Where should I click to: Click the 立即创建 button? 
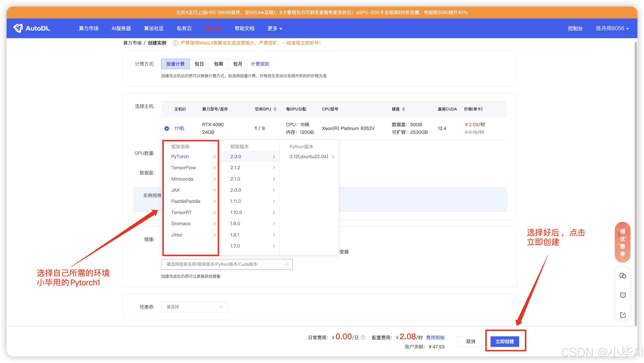(x=505, y=341)
